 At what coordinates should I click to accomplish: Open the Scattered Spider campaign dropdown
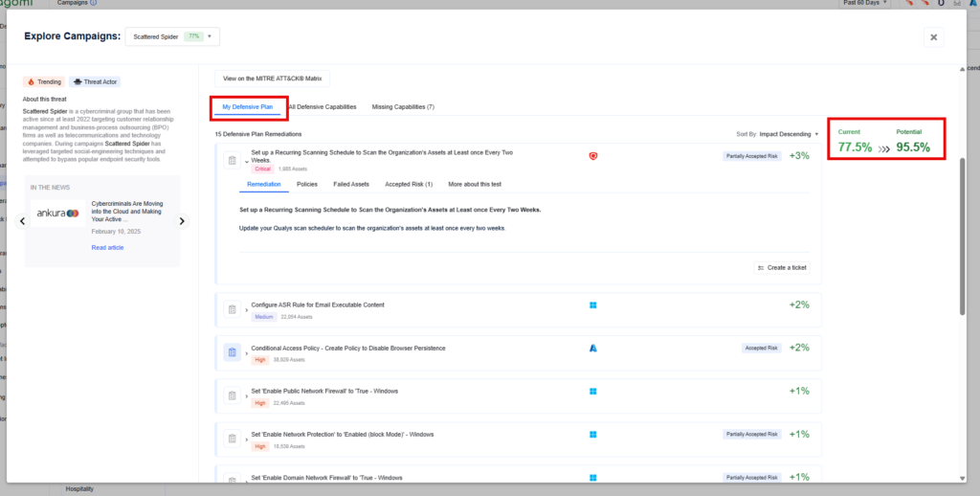[x=172, y=37]
